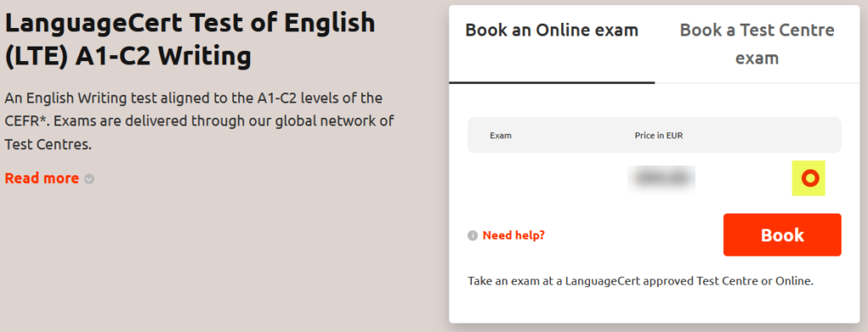Screen dimensions: 868x332
Task: Switch to the Book an Online exam tab
Action: click(552, 30)
